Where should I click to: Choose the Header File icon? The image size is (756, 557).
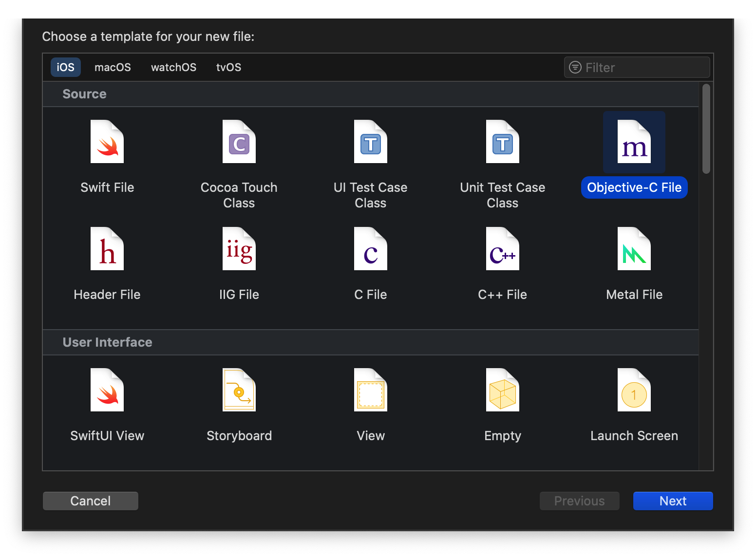[x=107, y=249]
